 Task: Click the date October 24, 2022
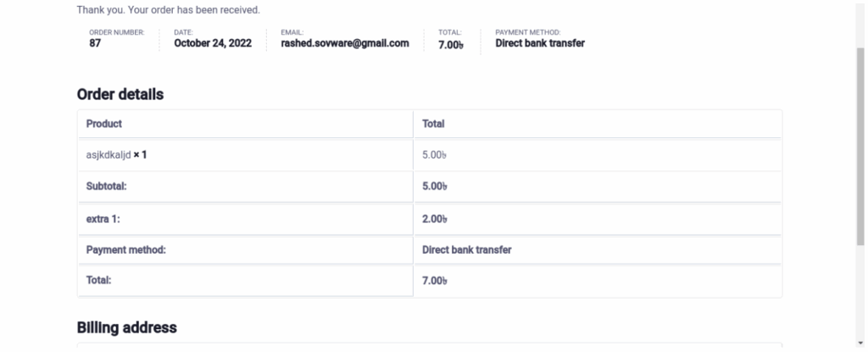(x=213, y=43)
